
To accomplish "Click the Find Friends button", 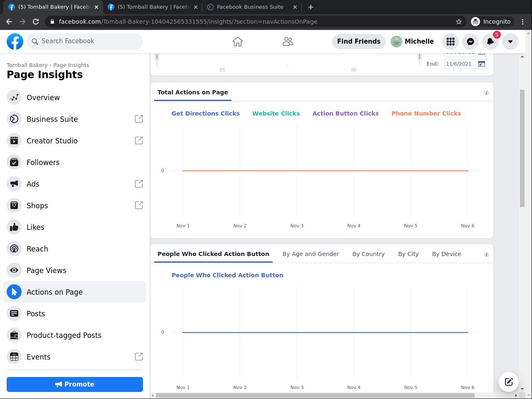I will (x=359, y=42).
